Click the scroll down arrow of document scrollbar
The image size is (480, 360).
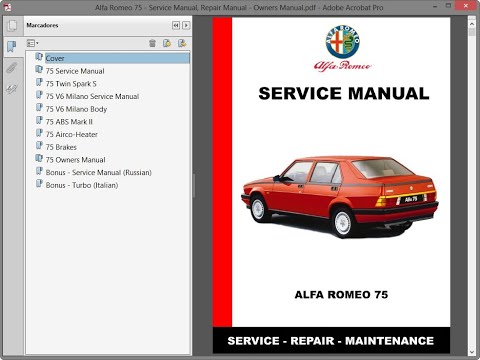tap(472, 351)
